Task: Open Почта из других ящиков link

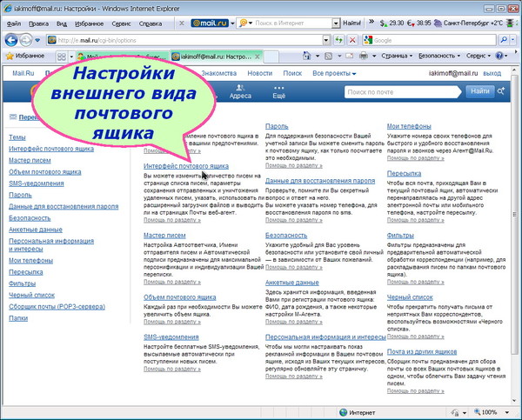Action: (x=422, y=351)
